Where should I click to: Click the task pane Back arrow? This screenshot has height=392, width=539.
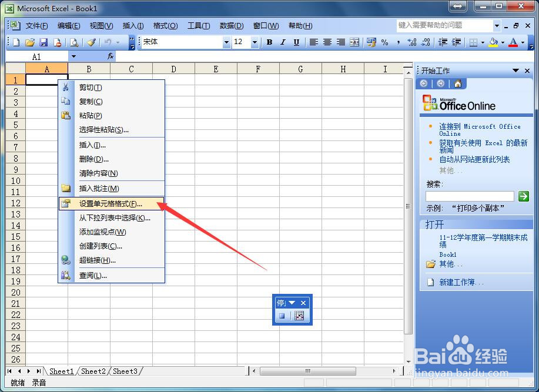click(x=424, y=83)
